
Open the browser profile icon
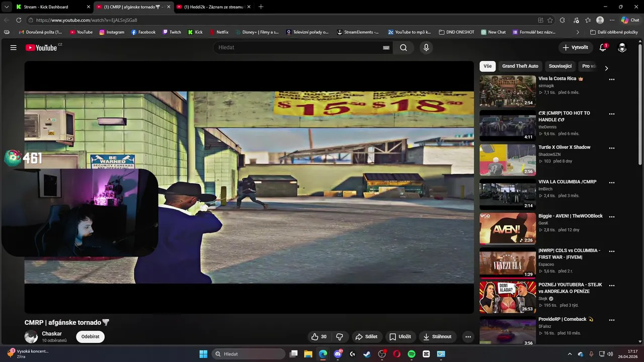600,20
